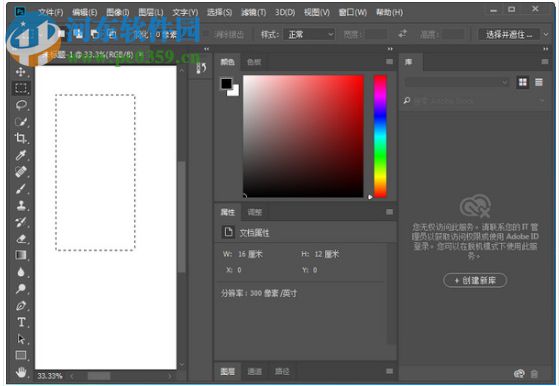Click the Libraries search field

pyautogui.click(x=474, y=101)
